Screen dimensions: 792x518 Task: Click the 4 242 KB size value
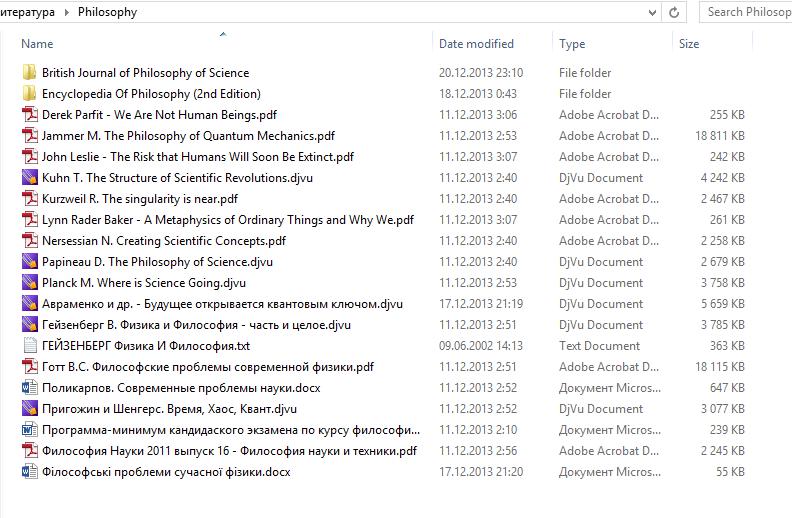[722, 178]
